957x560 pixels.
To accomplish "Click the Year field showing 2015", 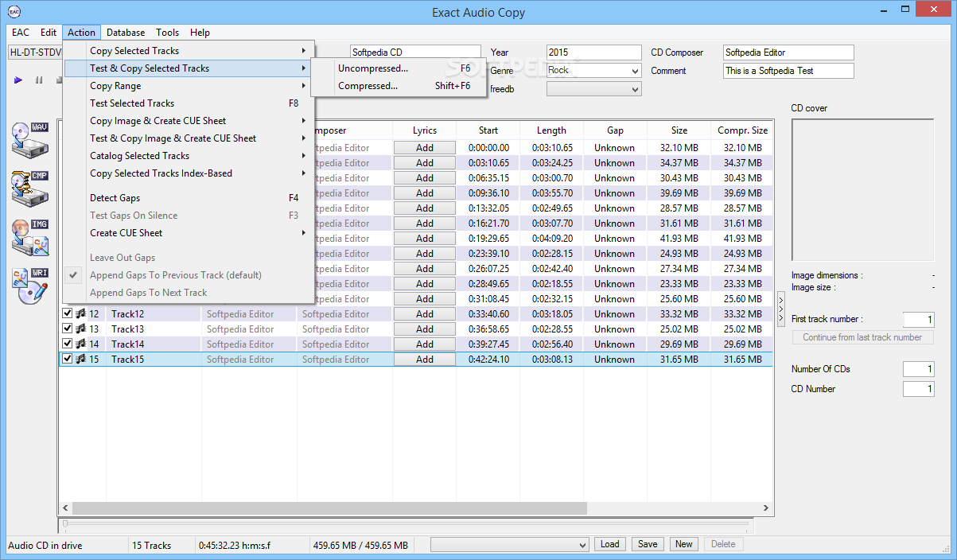I will pos(593,52).
